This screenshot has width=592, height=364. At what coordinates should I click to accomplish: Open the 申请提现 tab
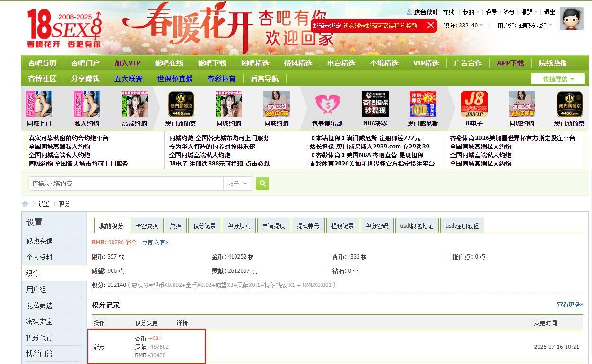click(x=273, y=226)
